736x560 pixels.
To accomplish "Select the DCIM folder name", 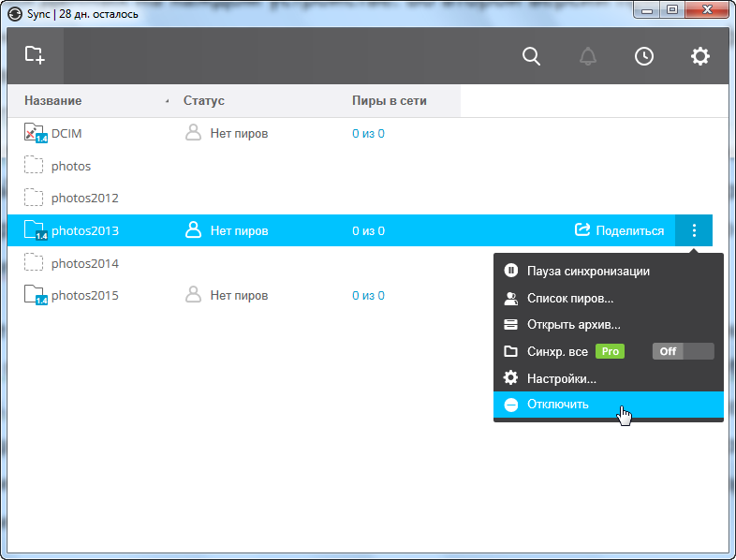I will 66,133.
